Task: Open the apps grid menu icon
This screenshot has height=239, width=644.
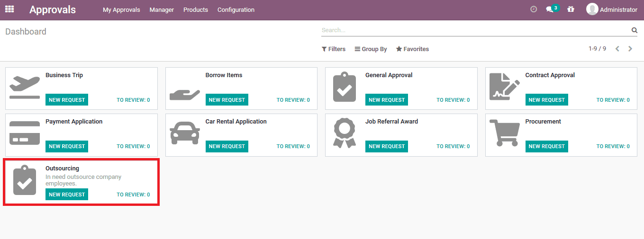Action: (9, 9)
